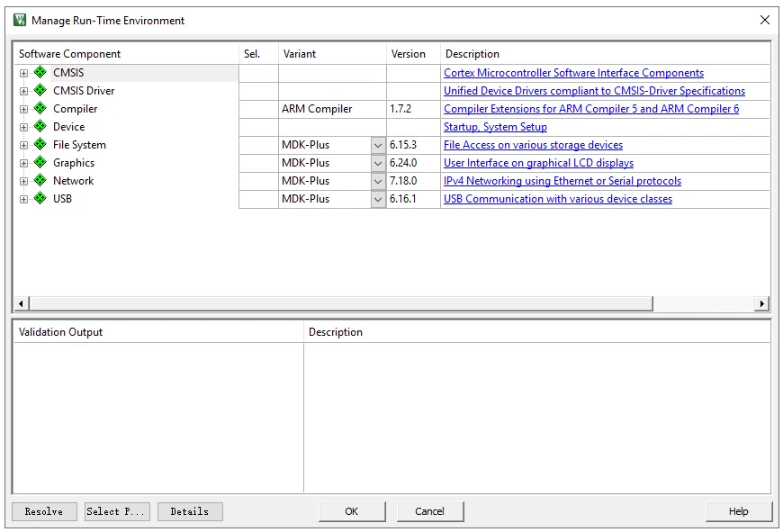
Task: Click the Validation Output column header
Action: tap(158, 332)
